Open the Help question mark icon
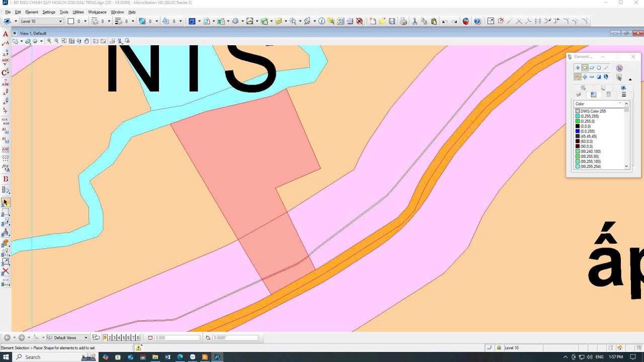This screenshot has width=644, height=362. 477,21
